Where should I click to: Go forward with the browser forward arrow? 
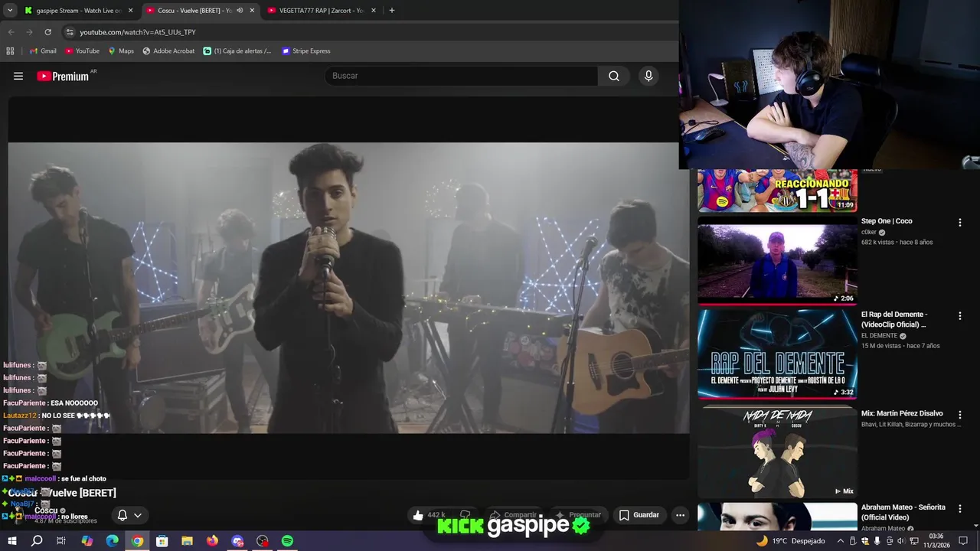point(29,32)
